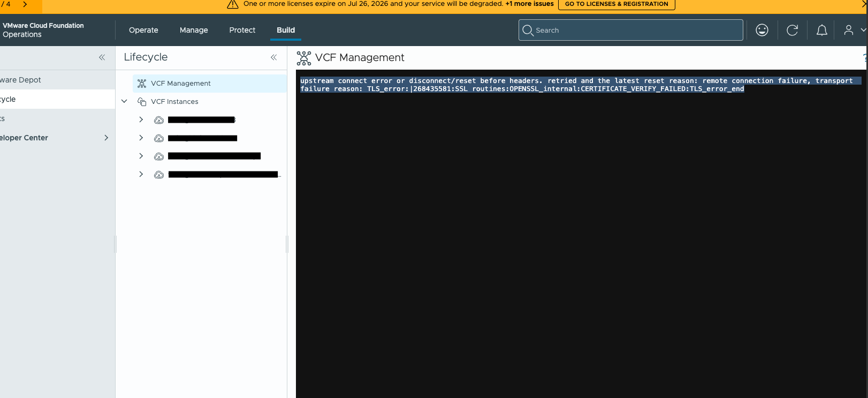The height and width of the screenshot is (398, 868).
Task: Open the Protect menu
Action: click(242, 30)
